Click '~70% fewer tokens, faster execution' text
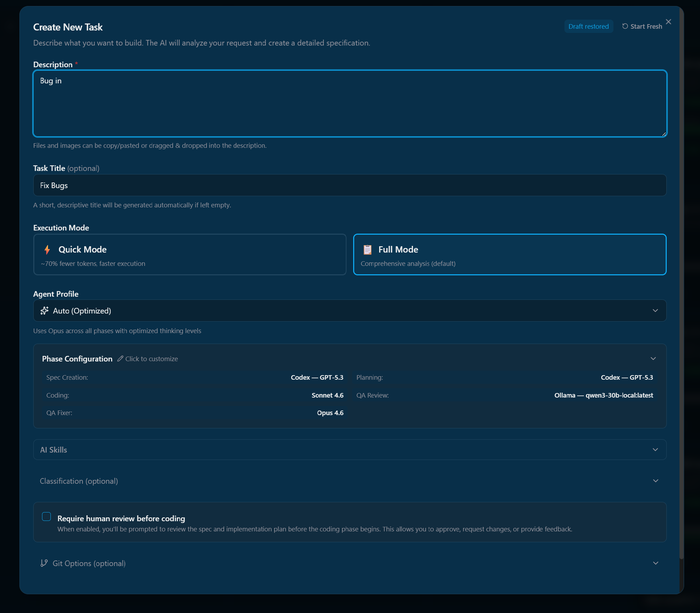This screenshot has width=700, height=613. click(93, 263)
